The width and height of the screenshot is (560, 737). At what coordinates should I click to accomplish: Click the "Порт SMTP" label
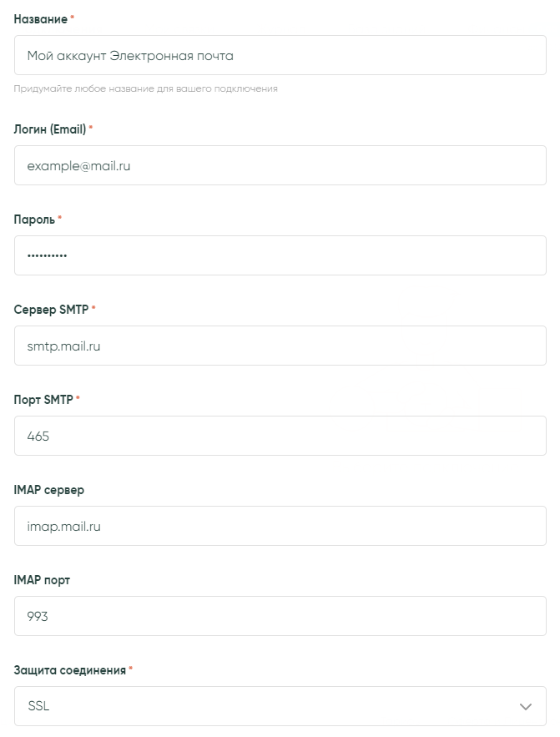(43, 400)
